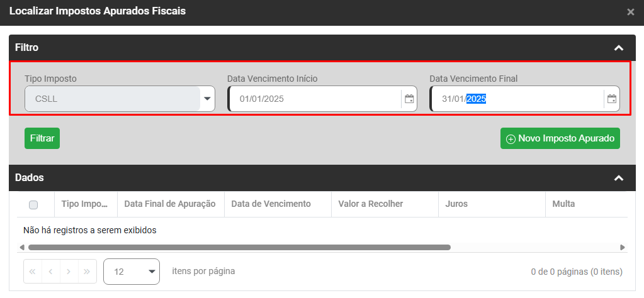Screen dimensions: 644x298
Task: Close the Localizar Impostos Apurados dialog
Action: (631, 12)
